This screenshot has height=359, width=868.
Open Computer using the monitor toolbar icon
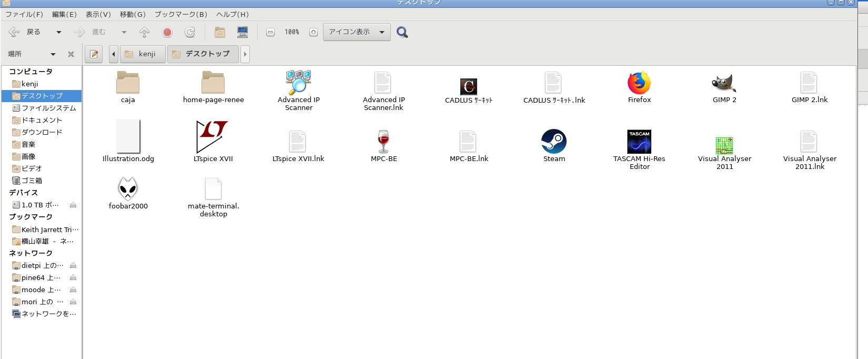pos(243,33)
